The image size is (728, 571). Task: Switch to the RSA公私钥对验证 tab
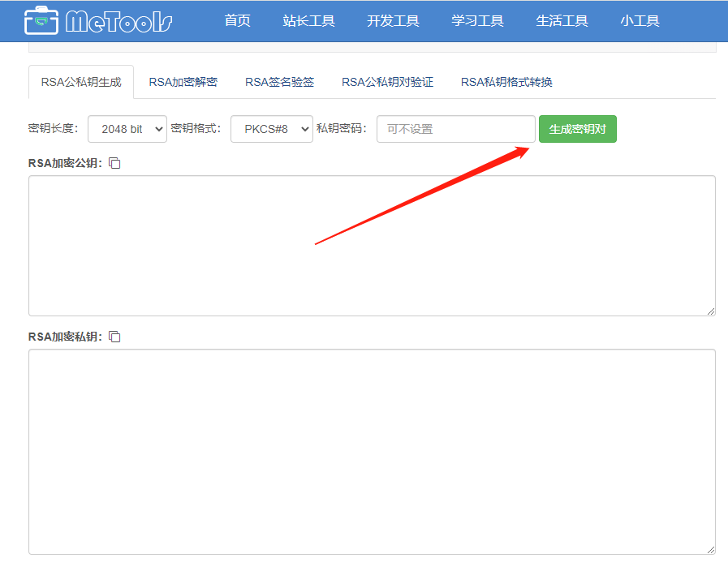388,82
